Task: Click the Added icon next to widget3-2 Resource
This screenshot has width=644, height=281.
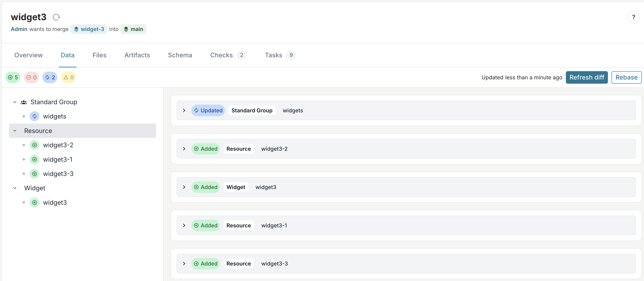Action: point(197,148)
